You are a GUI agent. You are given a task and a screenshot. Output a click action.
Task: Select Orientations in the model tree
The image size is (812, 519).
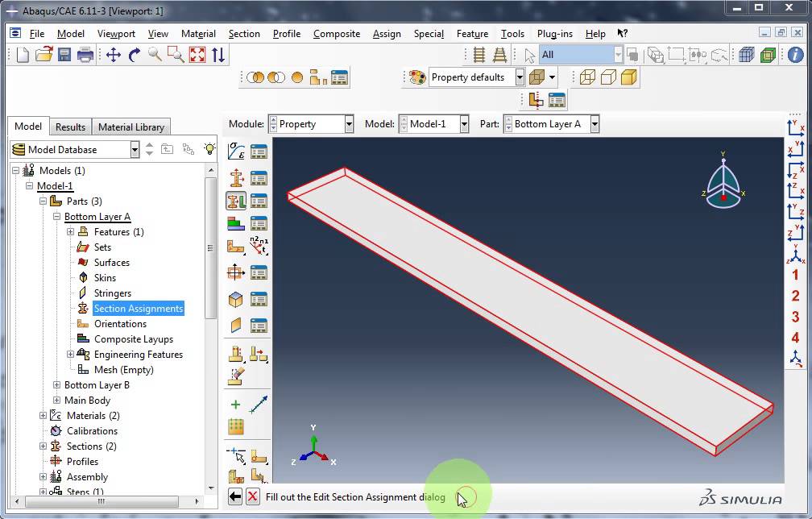pos(120,324)
